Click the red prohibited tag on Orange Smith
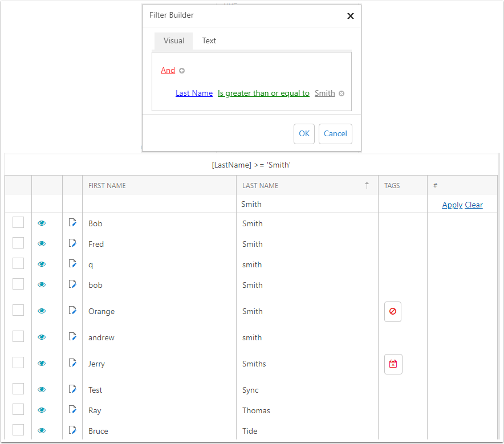Viewport: 504px width, 444px height. tap(392, 311)
